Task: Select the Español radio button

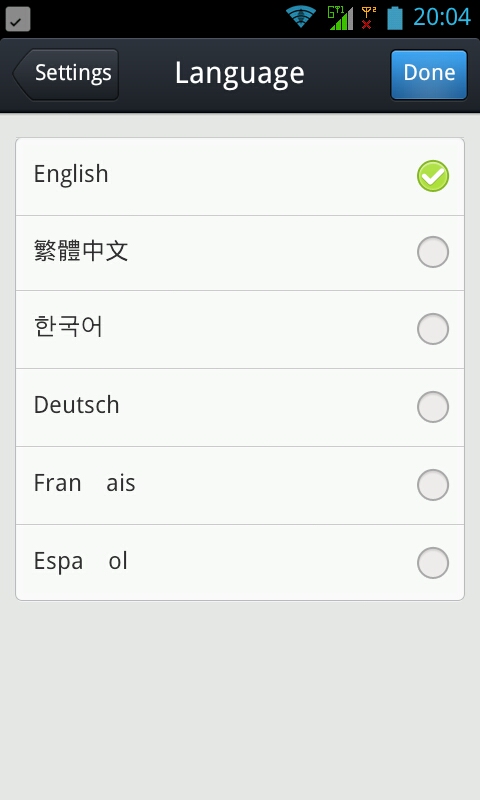Action: pyautogui.click(x=433, y=563)
